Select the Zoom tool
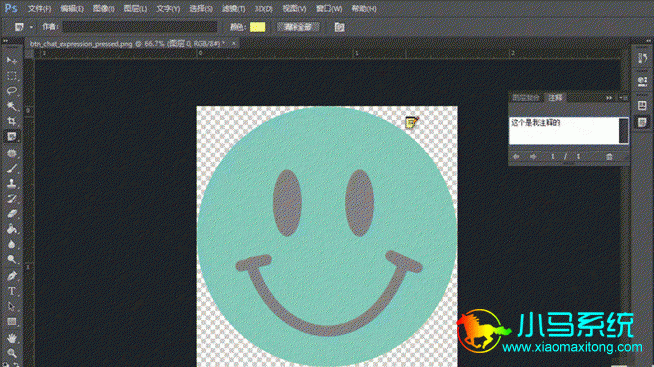This screenshot has width=654, height=367. [12, 353]
